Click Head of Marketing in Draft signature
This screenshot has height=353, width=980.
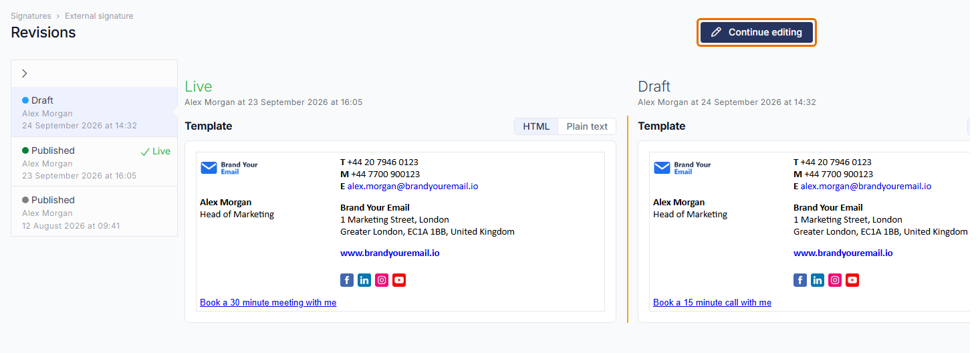(690, 215)
